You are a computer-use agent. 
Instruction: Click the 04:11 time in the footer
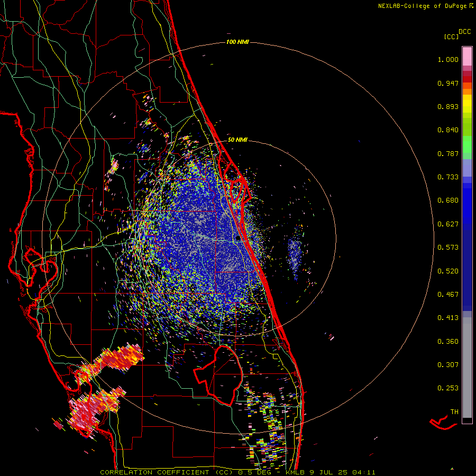pyautogui.click(x=364, y=472)
